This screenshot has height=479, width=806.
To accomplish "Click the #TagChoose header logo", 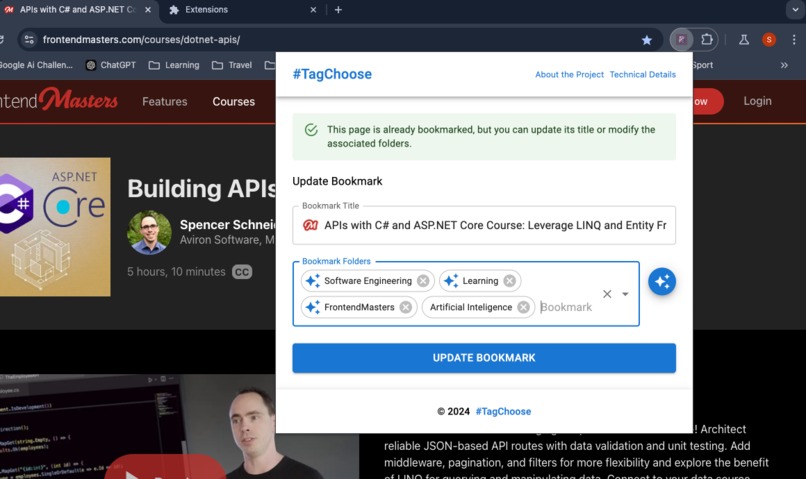I will coord(332,74).
